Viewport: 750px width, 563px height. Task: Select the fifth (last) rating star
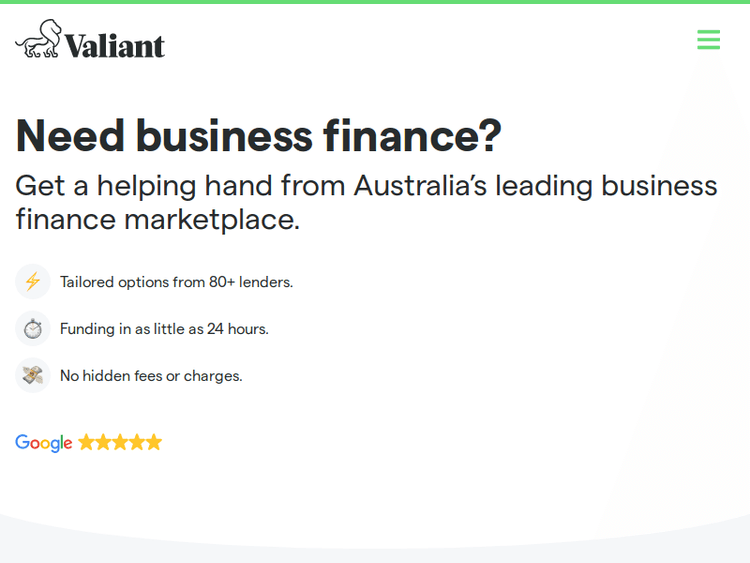pos(154,442)
